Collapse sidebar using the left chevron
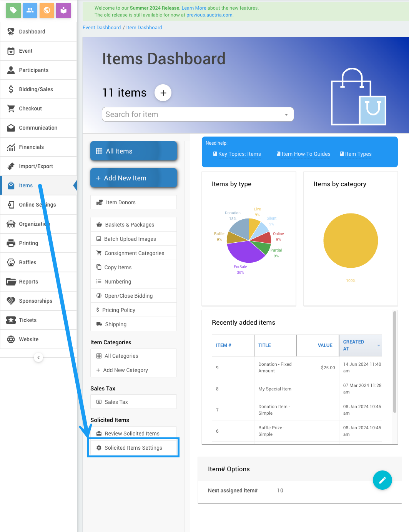Screen dimensions: 409x532 pyautogui.click(x=38, y=357)
